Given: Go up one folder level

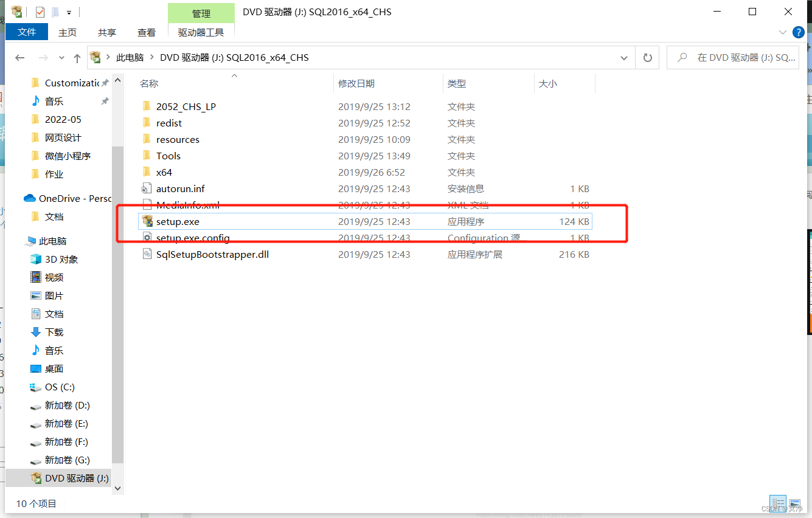Looking at the screenshot, I should click(77, 58).
